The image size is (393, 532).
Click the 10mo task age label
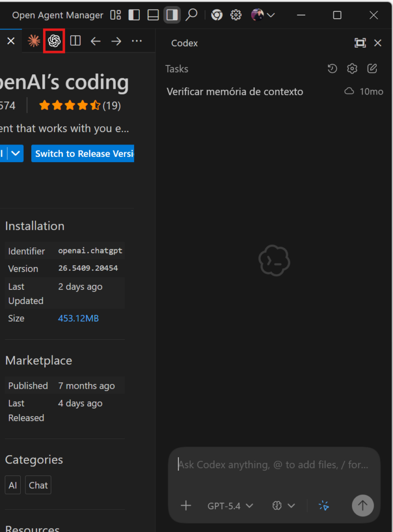[371, 91]
